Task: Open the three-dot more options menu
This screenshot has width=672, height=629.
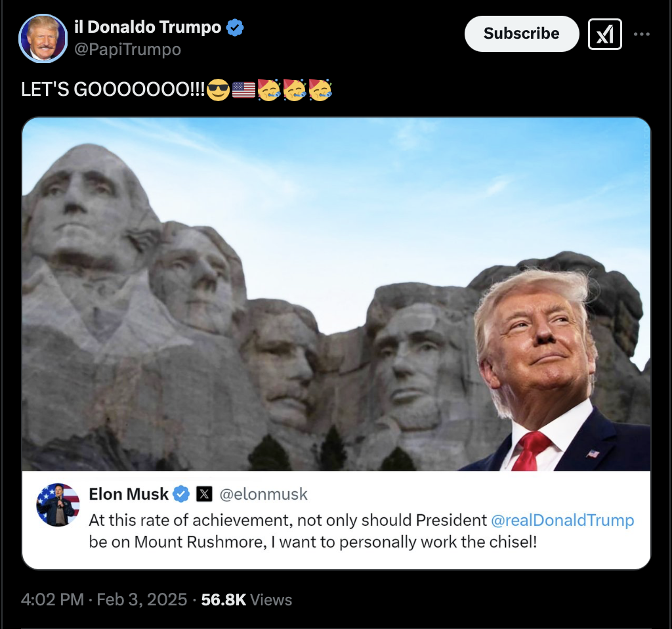Action: click(641, 34)
